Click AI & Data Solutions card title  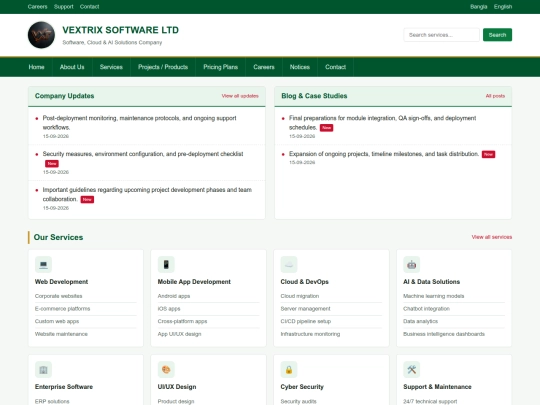[432, 282]
